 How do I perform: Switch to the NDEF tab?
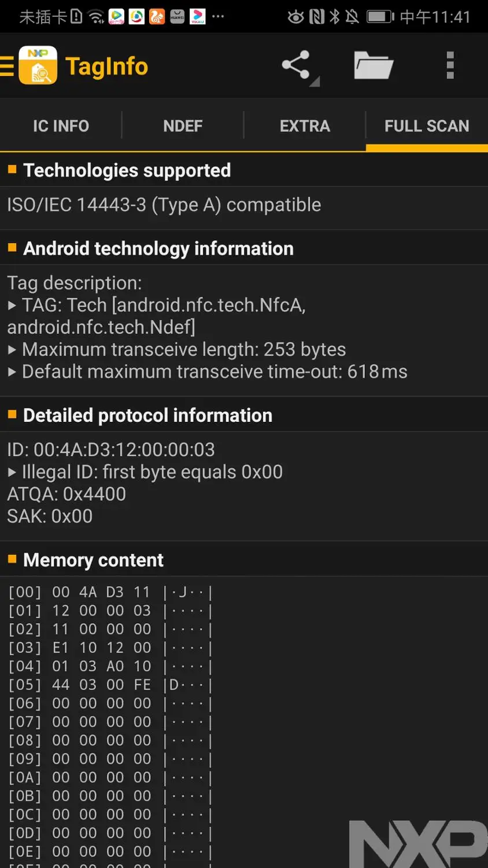[x=183, y=126]
